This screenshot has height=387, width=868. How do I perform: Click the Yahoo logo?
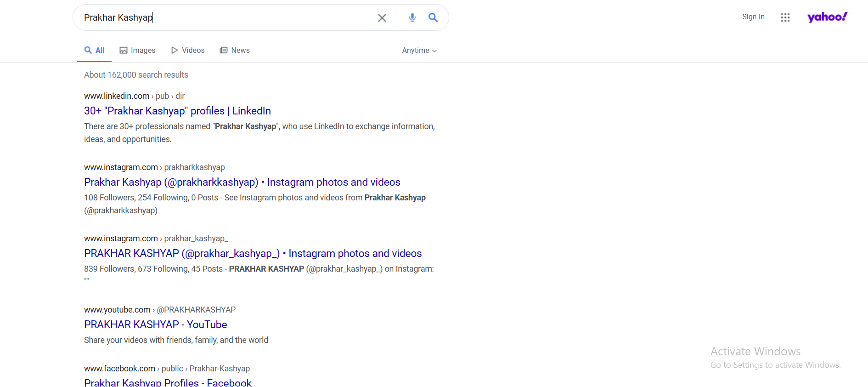click(x=827, y=17)
